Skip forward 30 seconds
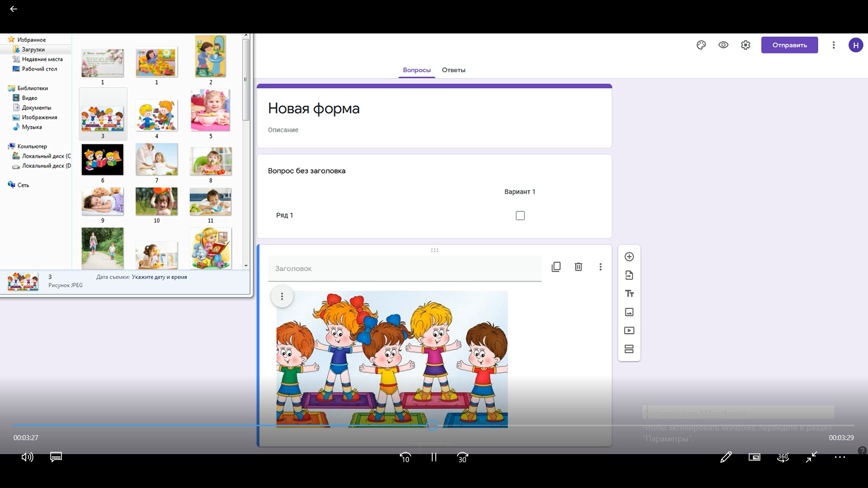The width and height of the screenshot is (868, 488). pyautogui.click(x=462, y=458)
